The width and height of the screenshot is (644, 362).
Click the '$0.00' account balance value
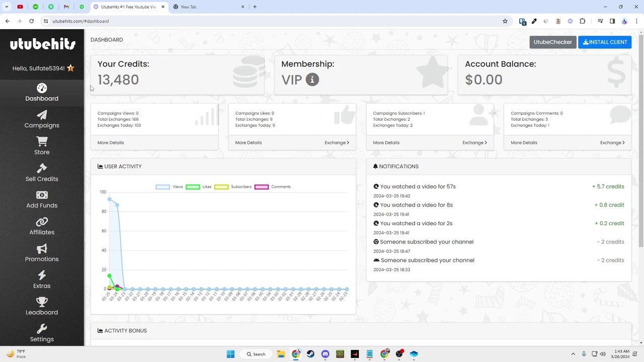click(484, 79)
